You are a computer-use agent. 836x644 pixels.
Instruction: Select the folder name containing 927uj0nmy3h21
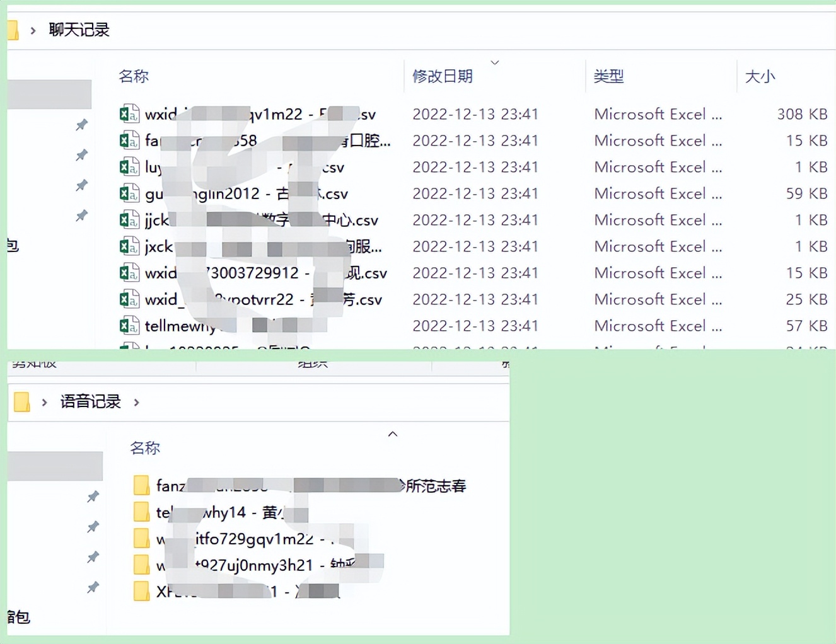click(x=270, y=565)
